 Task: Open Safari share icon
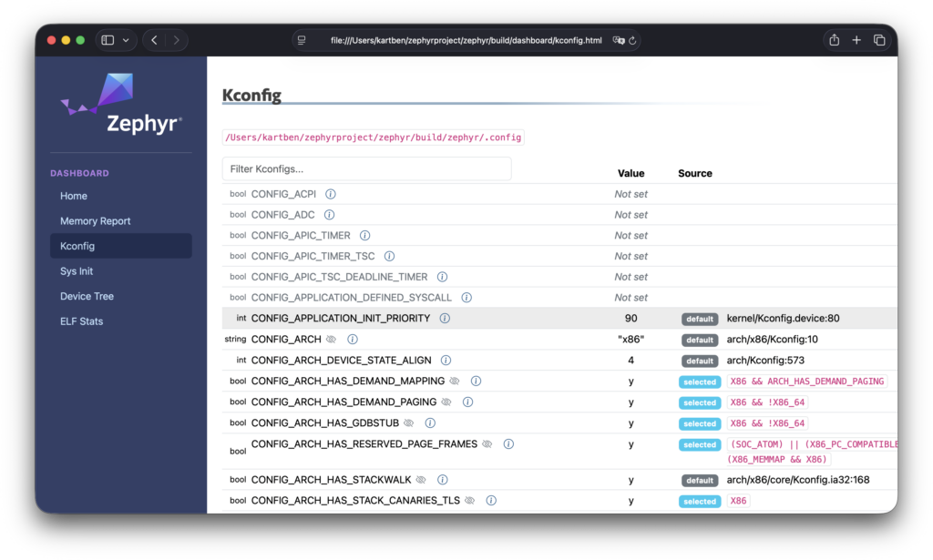[x=834, y=40]
